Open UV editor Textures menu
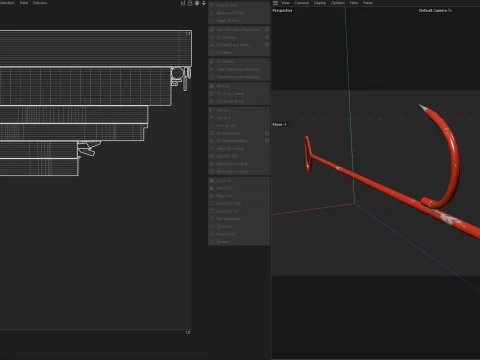Screen dimensions: 480x360 (x=40, y=3)
